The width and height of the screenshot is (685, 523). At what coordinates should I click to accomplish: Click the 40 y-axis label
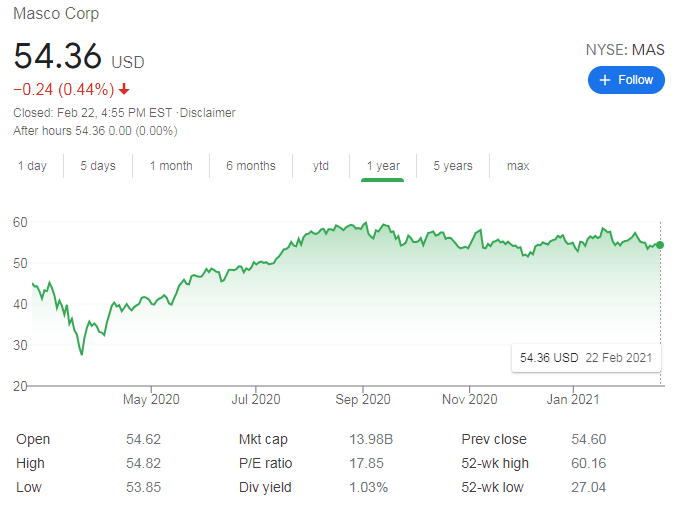[x=20, y=305]
